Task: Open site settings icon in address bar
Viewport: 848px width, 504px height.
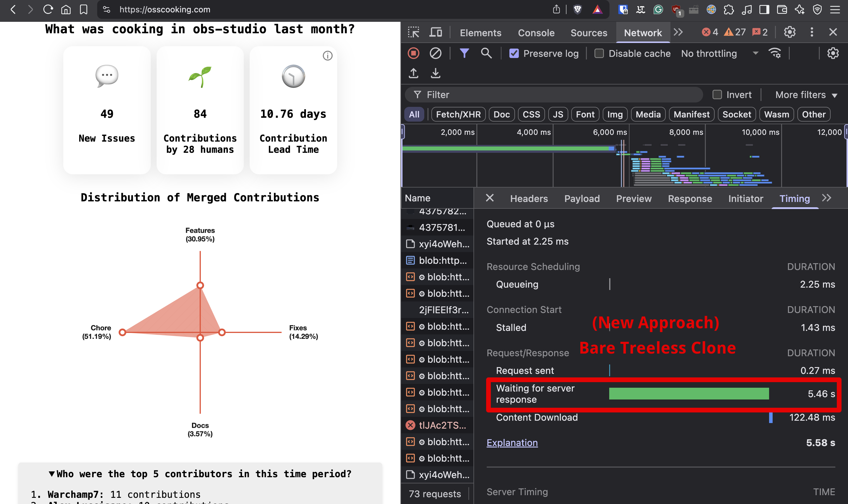Action: click(107, 9)
